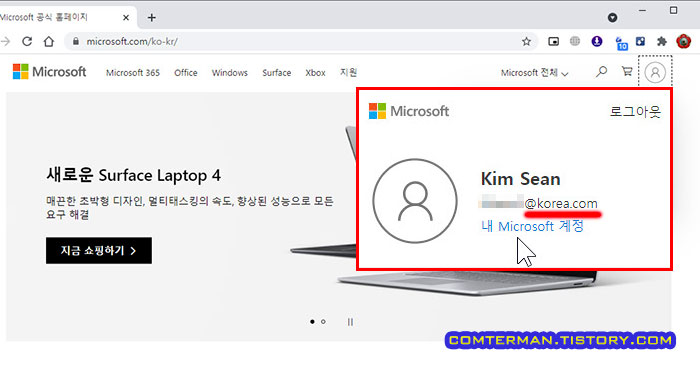Open the shopping cart icon
700x365 pixels.
click(x=627, y=71)
